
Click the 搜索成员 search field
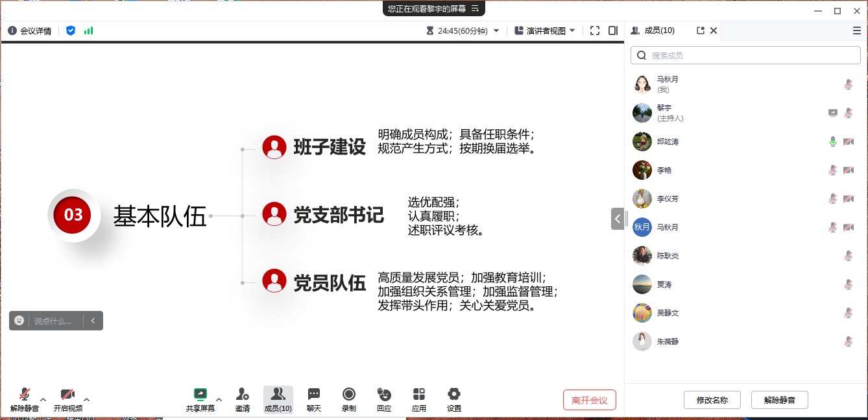pyautogui.click(x=746, y=56)
